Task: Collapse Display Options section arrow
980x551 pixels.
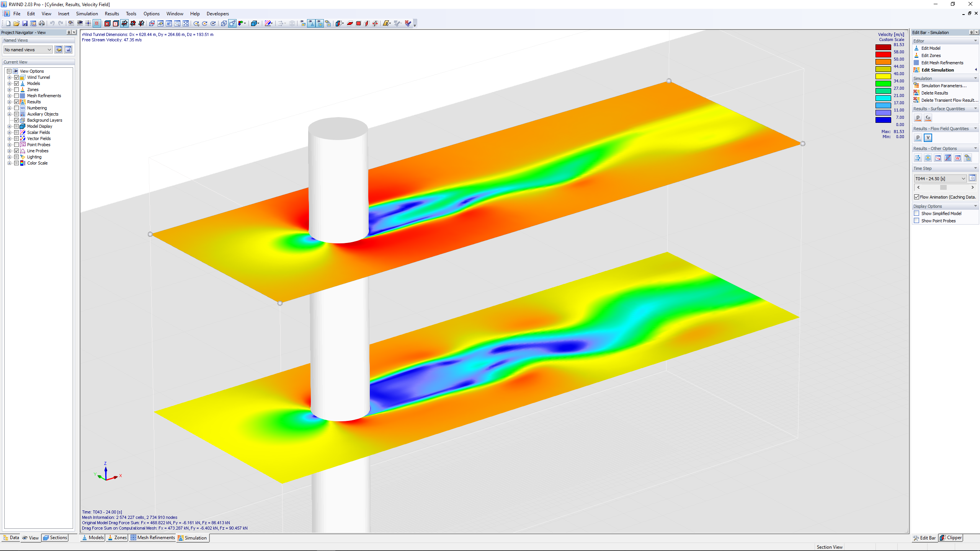Action: click(975, 206)
